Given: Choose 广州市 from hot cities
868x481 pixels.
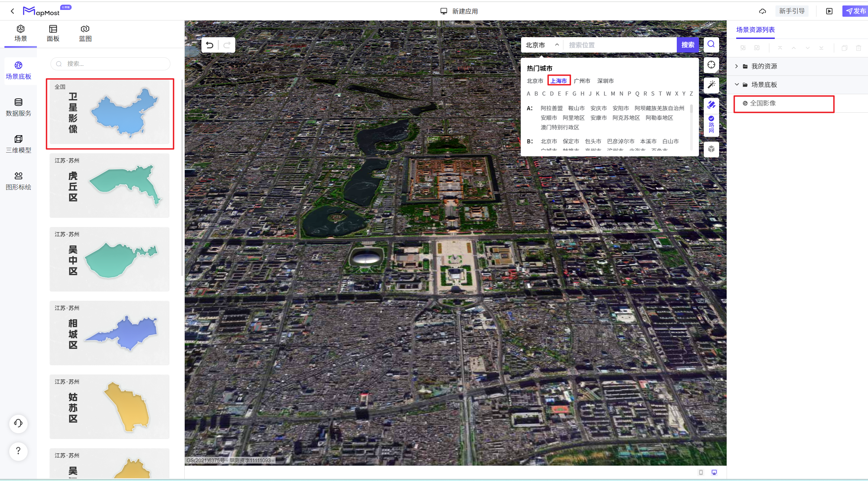Looking at the screenshot, I should tap(582, 81).
